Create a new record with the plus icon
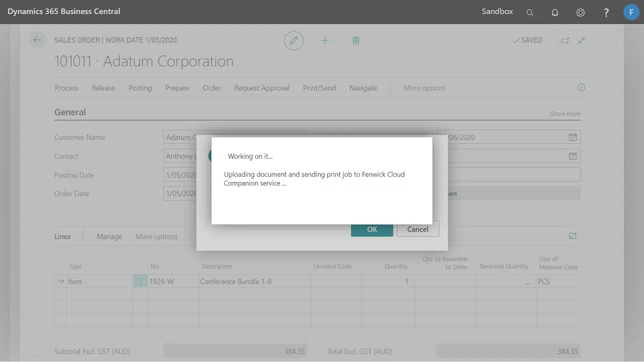The height and width of the screenshot is (362, 644). [x=325, y=40]
